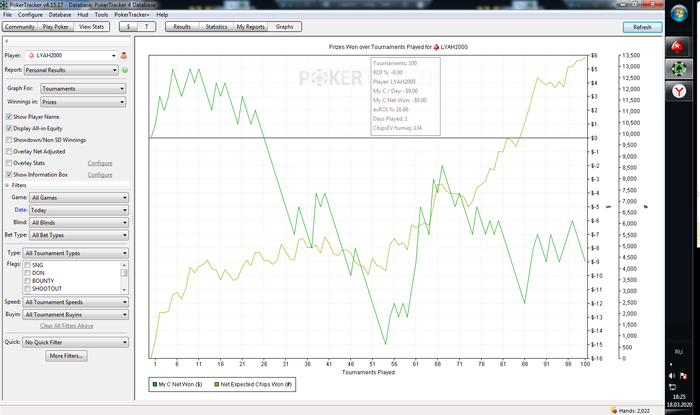This screenshot has width=700, height=415.
Task: Click the RU language indicator
Action: click(x=679, y=352)
